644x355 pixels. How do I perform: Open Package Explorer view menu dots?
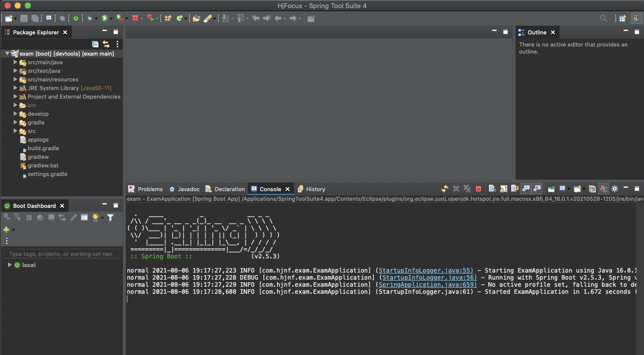pyautogui.click(x=117, y=44)
